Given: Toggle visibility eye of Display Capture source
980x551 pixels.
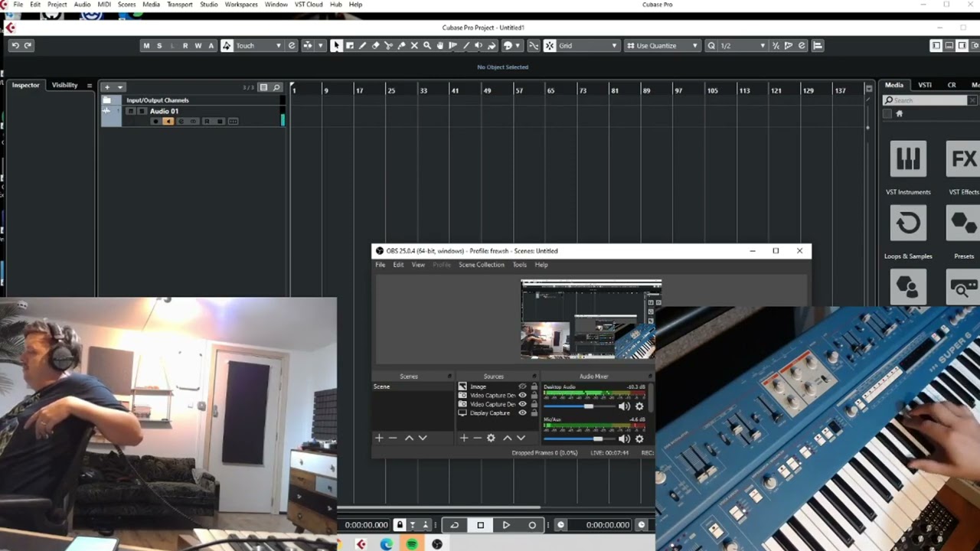Looking at the screenshot, I should [x=523, y=413].
